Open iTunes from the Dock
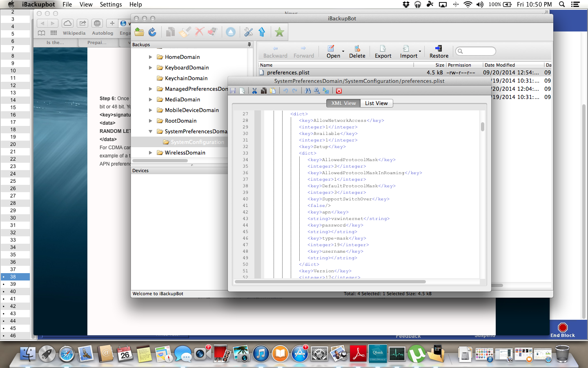 [x=261, y=354]
